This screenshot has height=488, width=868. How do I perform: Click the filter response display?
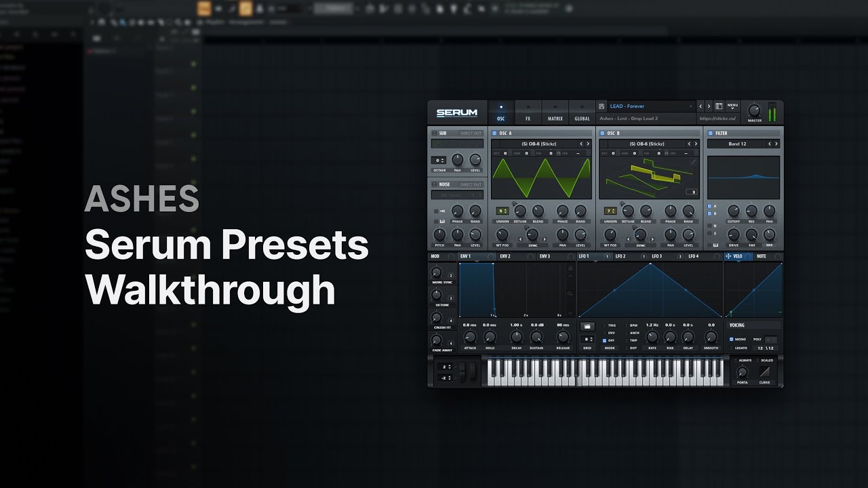point(743,178)
